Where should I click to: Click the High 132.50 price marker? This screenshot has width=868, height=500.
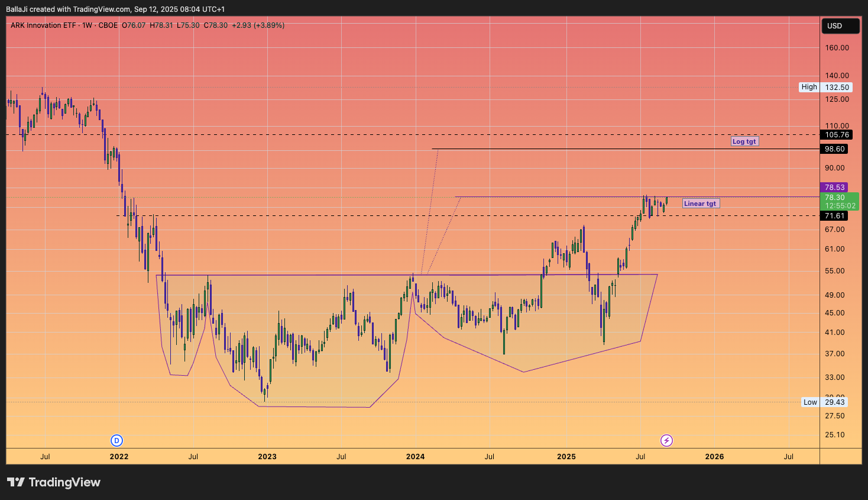coord(825,87)
